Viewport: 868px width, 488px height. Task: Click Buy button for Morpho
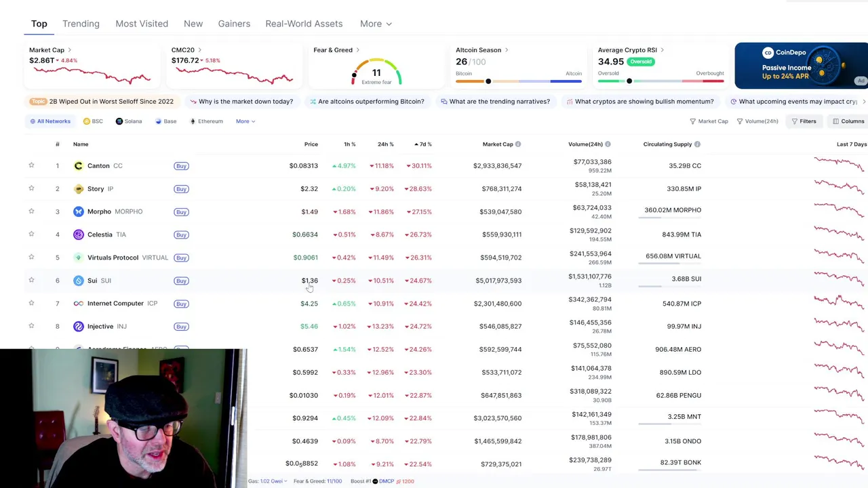(181, 212)
